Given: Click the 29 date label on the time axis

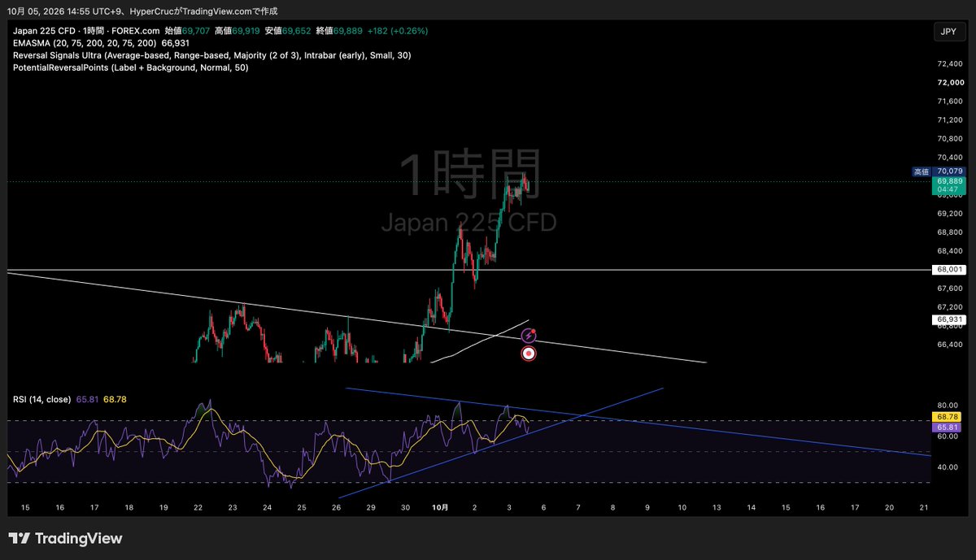Looking at the screenshot, I should (x=371, y=507).
